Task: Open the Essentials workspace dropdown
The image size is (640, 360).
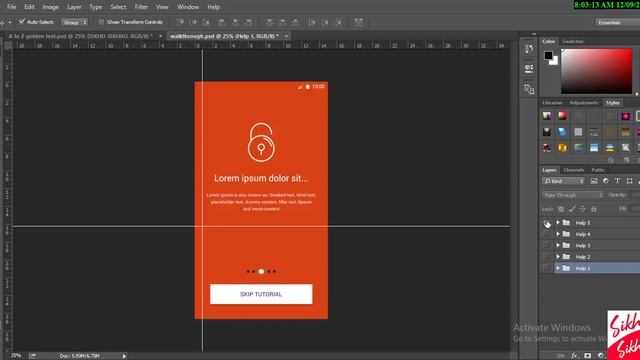Action: pyautogui.click(x=617, y=22)
